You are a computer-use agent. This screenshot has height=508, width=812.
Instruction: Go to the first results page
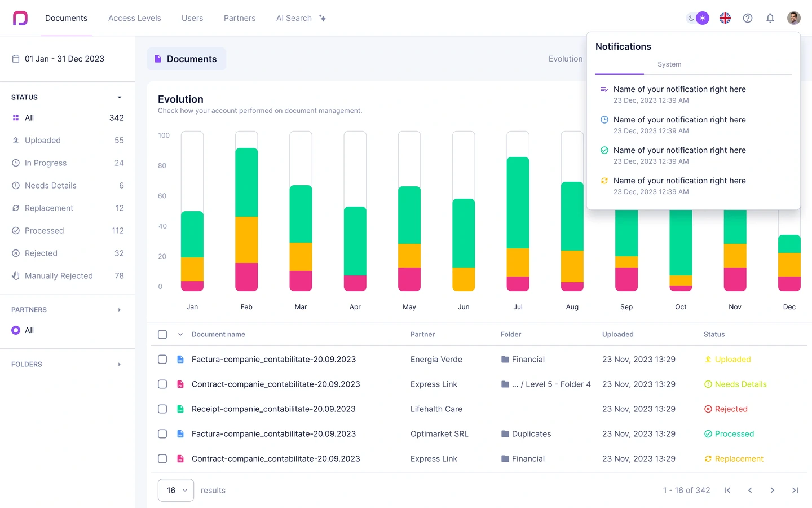point(727,491)
